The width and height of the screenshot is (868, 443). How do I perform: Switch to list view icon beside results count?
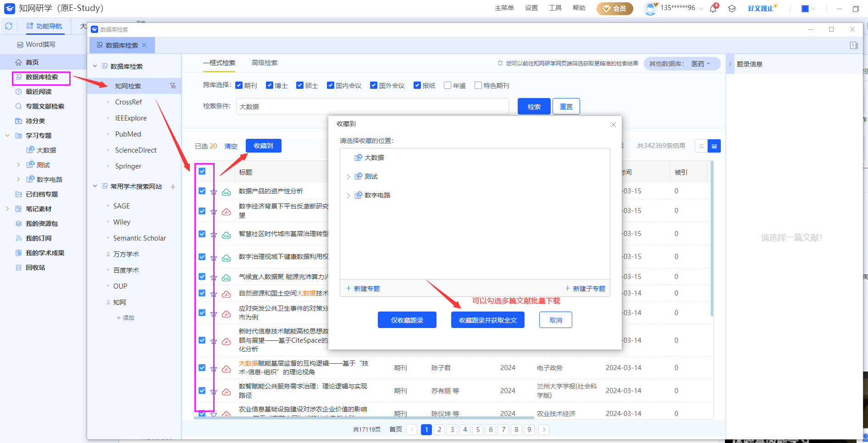coord(701,146)
